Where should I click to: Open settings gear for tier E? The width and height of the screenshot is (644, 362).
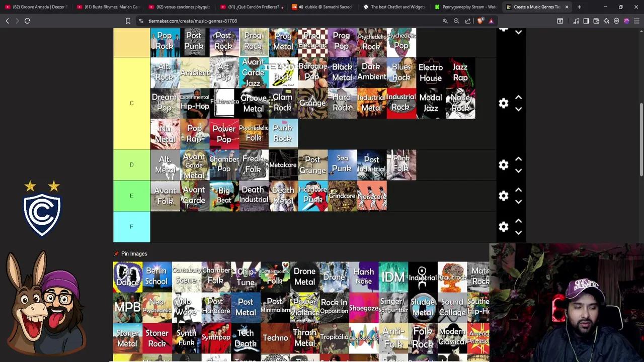[x=504, y=196]
